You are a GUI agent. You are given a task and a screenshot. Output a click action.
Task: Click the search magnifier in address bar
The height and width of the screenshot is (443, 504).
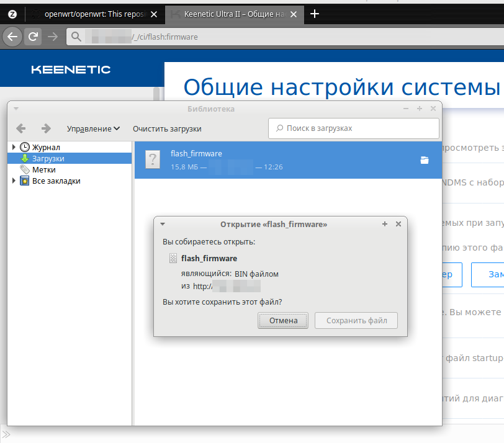[x=76, y=37]
